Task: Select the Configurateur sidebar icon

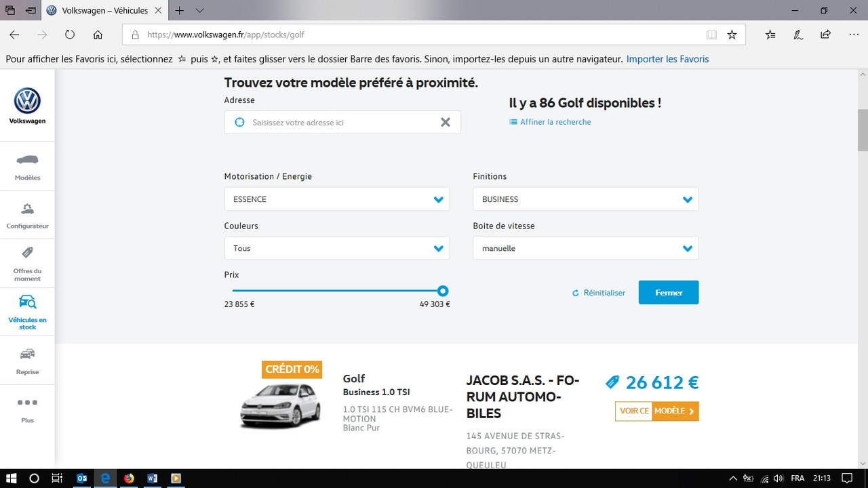Action: [x=27, y=213]
